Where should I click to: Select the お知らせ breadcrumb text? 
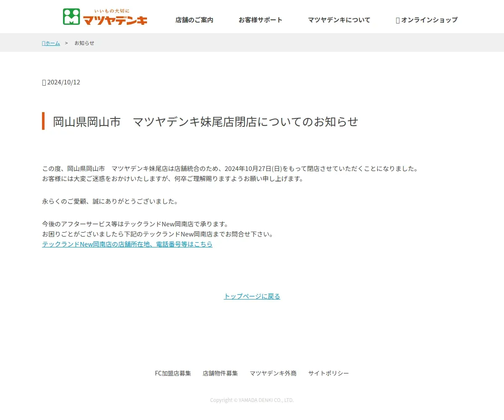tap(84, 43)
